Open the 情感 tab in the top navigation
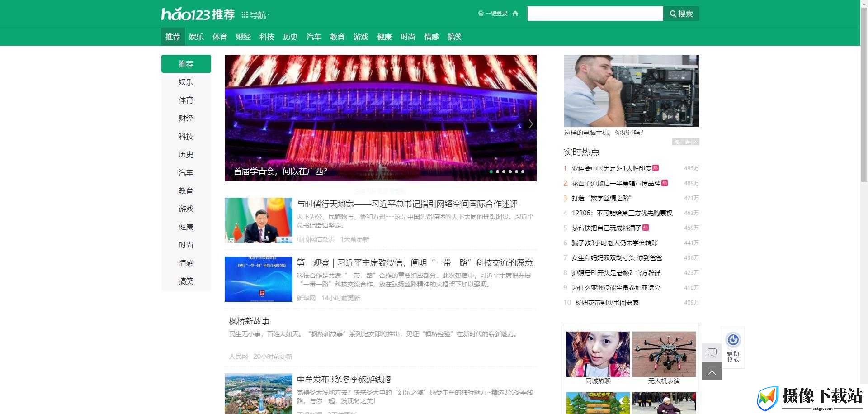868x414 pixels. point(431,37)
